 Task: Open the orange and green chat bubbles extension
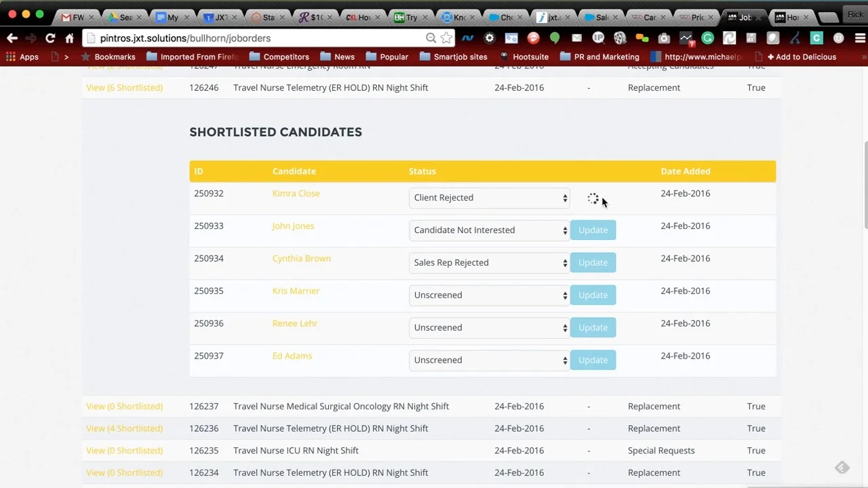642,39
